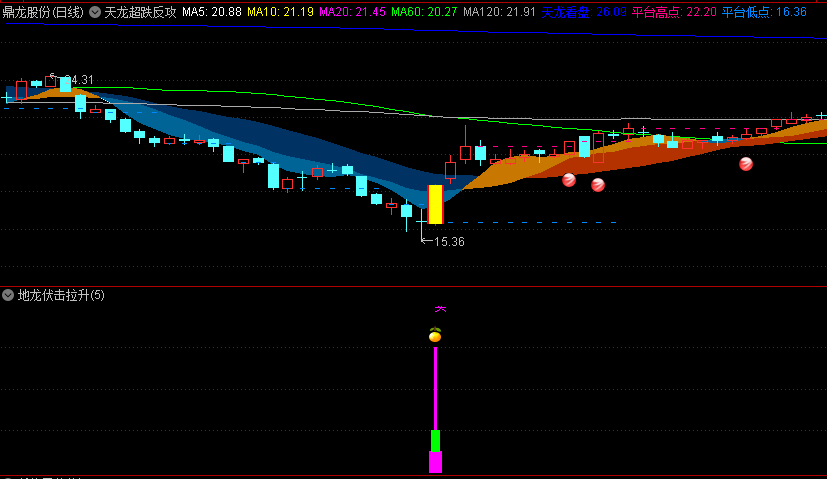The image size is (827, 479).
Task: Click the 15.36 lowest price label
Action: tap(449, 242)
